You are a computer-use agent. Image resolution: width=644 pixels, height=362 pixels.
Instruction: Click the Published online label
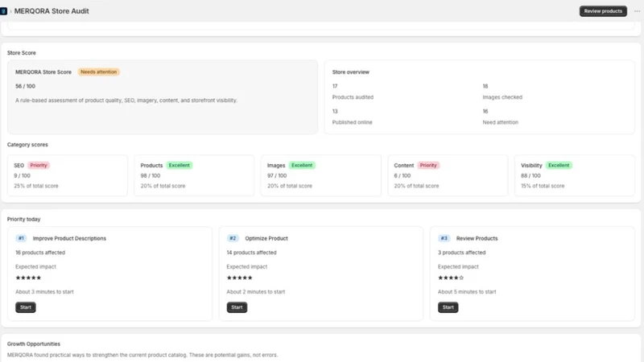[x=352, y=122]
